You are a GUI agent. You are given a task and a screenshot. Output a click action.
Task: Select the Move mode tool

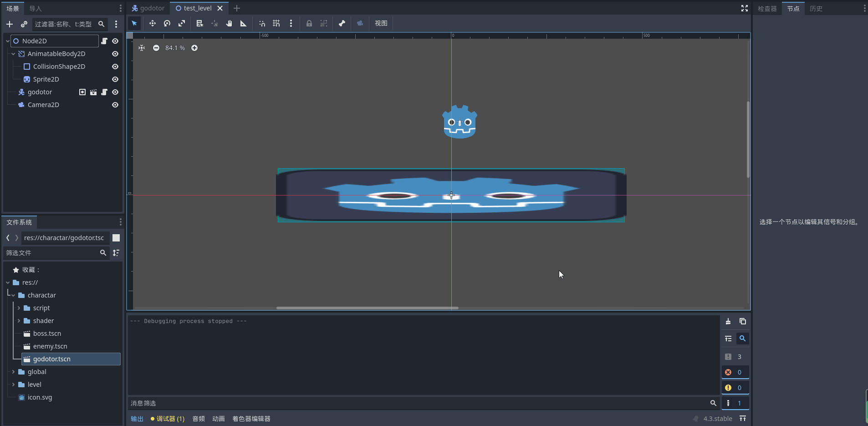point(153,23)
